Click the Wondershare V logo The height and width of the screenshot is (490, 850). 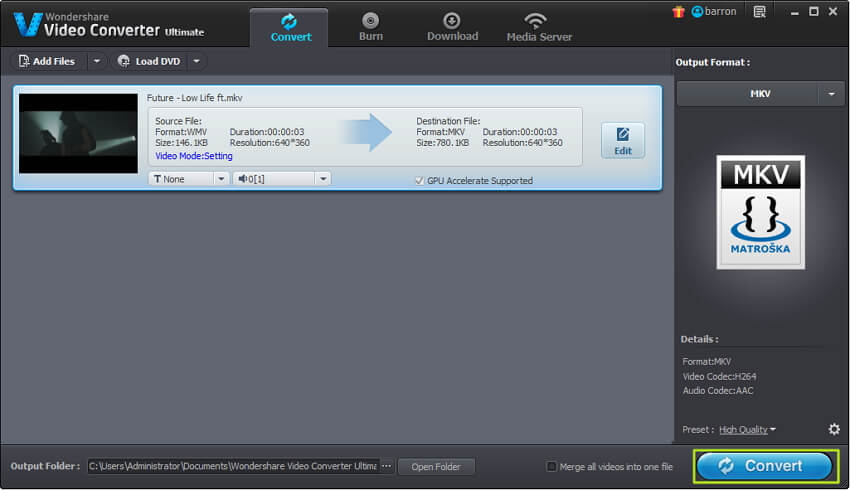point(28,24)
